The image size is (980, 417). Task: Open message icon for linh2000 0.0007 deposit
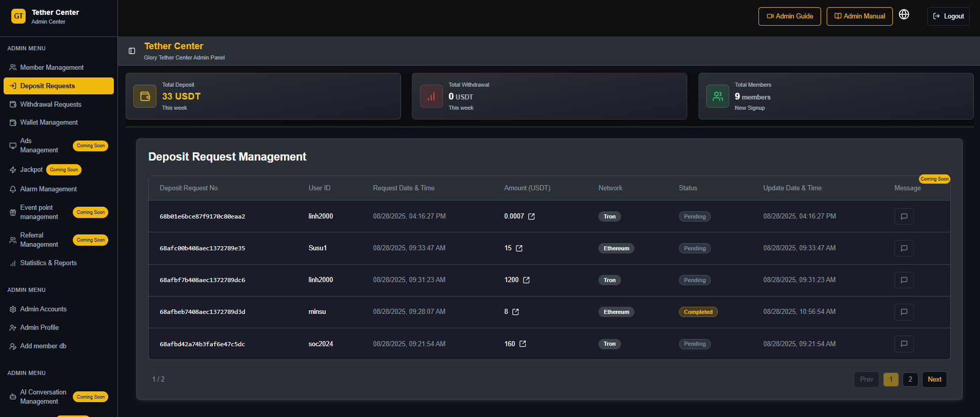click(x=904, y=216)
